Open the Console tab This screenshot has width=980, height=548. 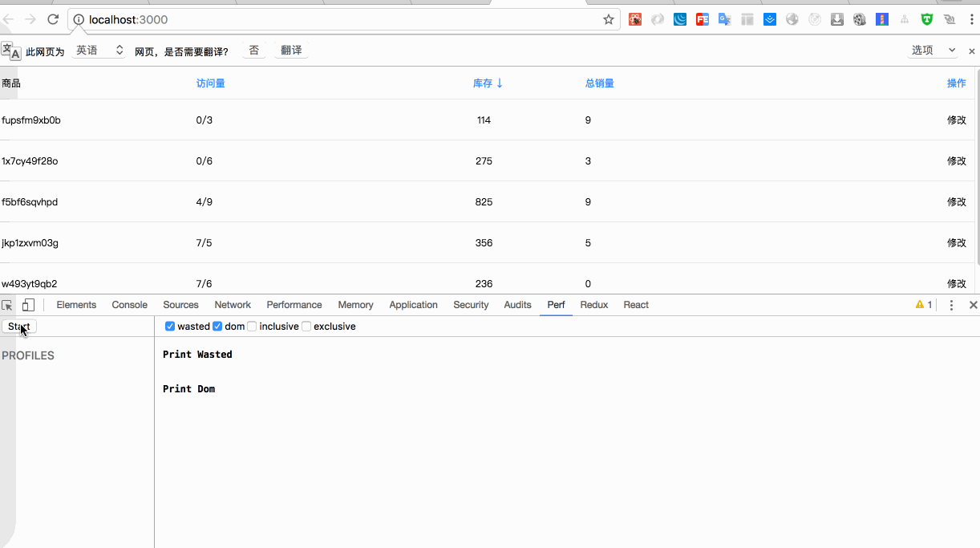(130, 305)
